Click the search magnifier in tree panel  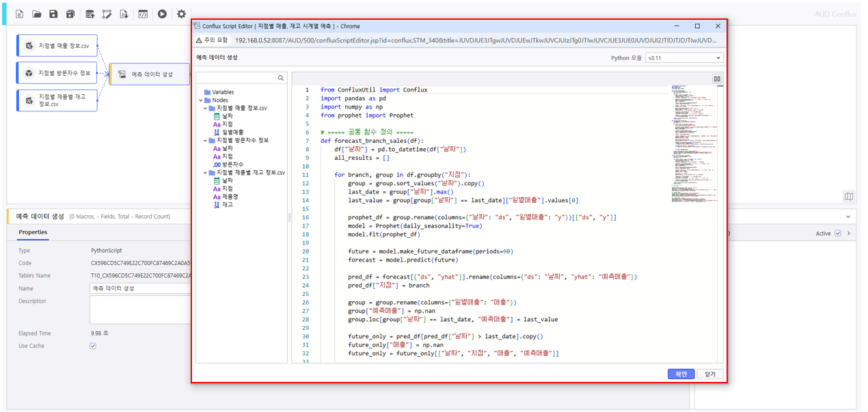[x=281, y=79]
